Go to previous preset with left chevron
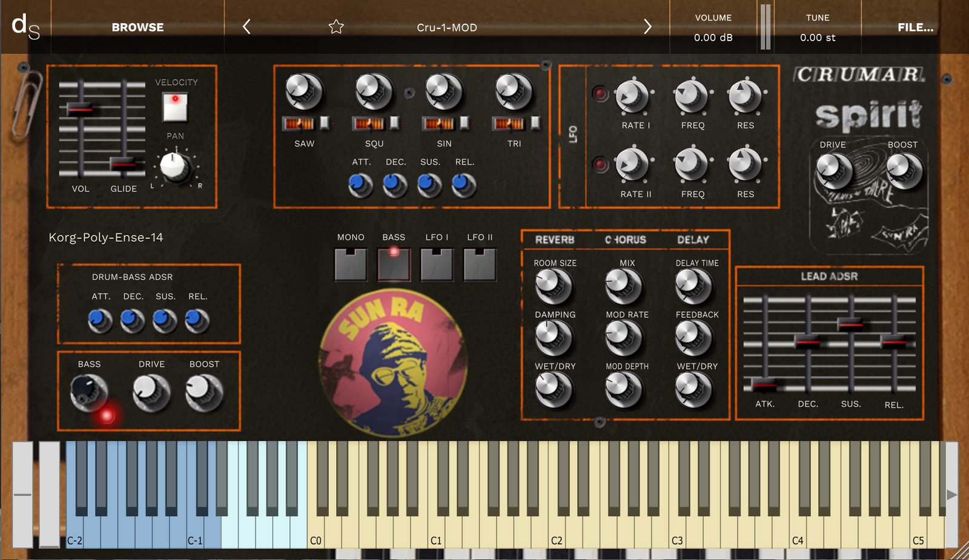Image resolution: width=969 pixels, height=560 pixels. point(246,27)
